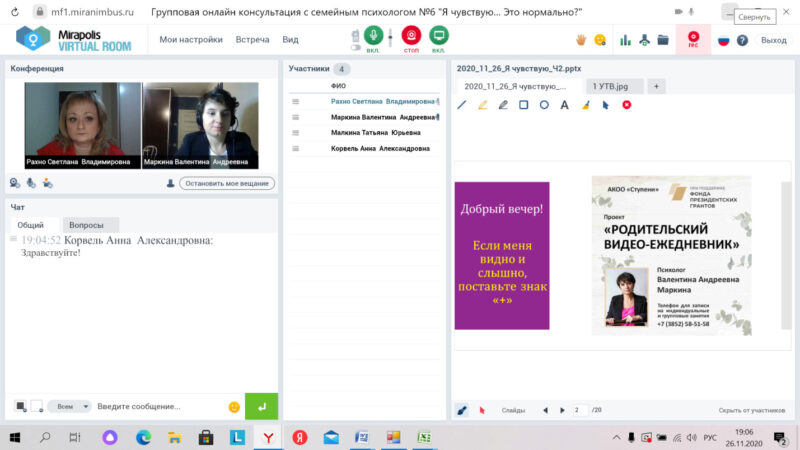
Task: Toggle drawing mode icon at bottom of whiteboard
Action: point(462,410)
